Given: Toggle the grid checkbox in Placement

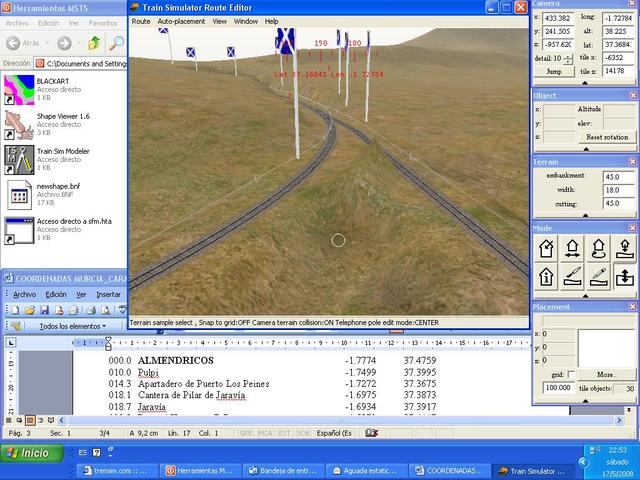Looking at the screenshot, I should pos(569,375).
